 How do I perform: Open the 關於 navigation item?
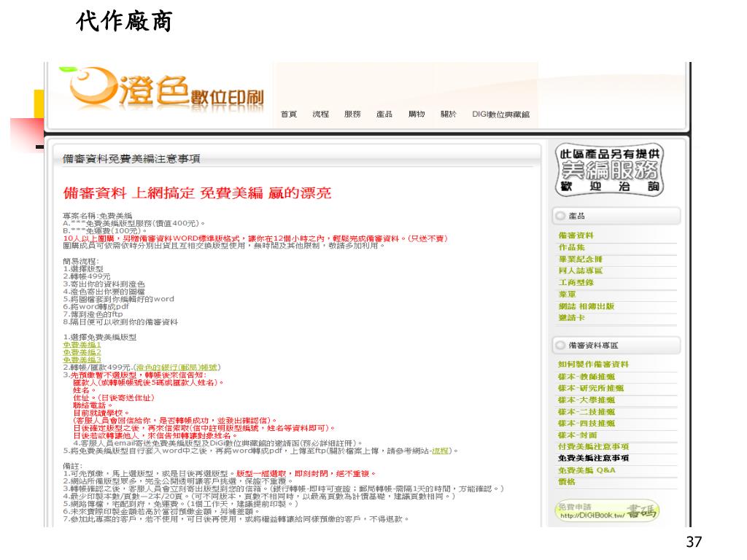click(x=449, y=114)
